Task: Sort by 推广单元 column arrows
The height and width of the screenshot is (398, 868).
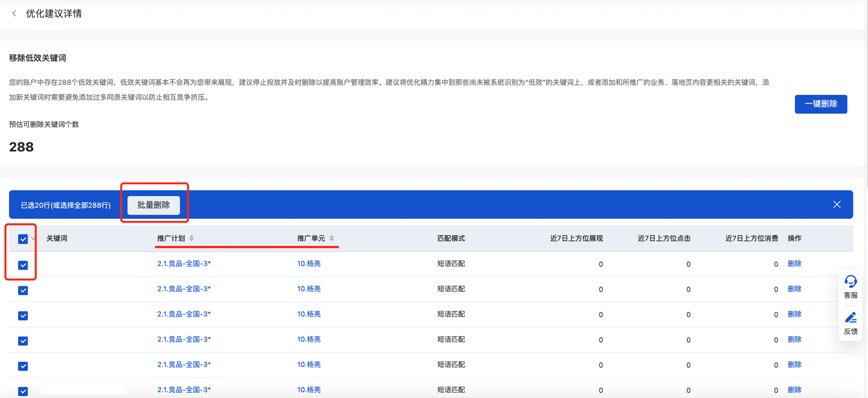Action: tap(332, 238)
